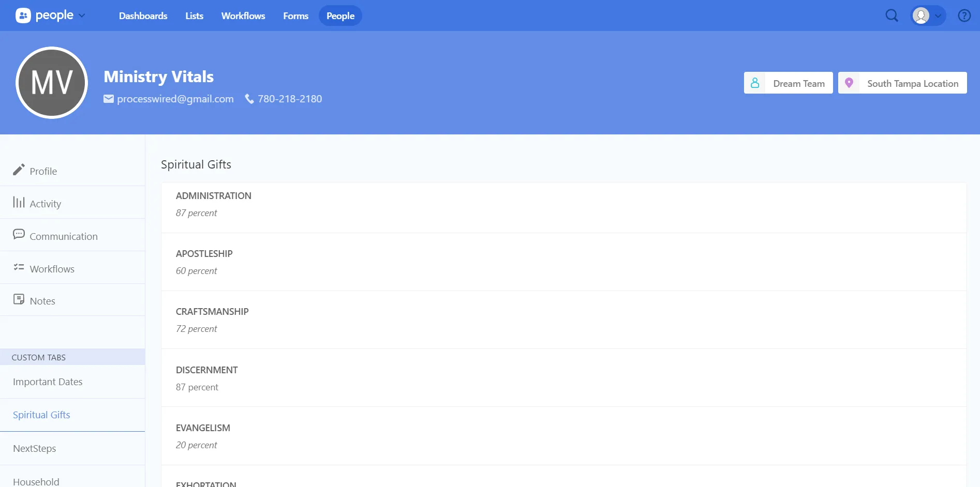Open the people logo product switcher chevron
980x487 pixels.
[x=82, y=16]
